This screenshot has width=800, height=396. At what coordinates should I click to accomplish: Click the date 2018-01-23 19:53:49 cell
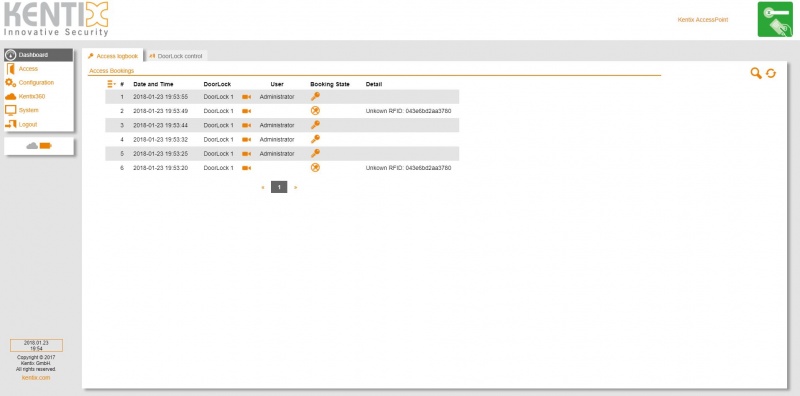(161, 111)
